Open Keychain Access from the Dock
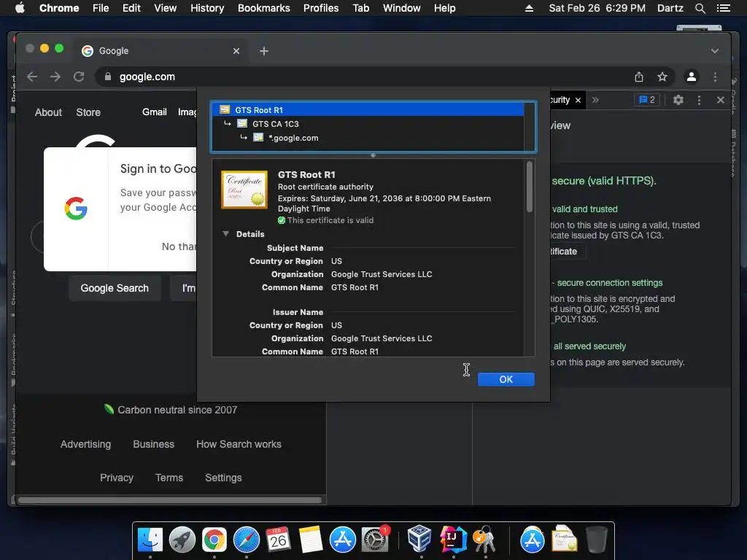The image size is (747, 560). pyautogui.click(x=484, y=539)
